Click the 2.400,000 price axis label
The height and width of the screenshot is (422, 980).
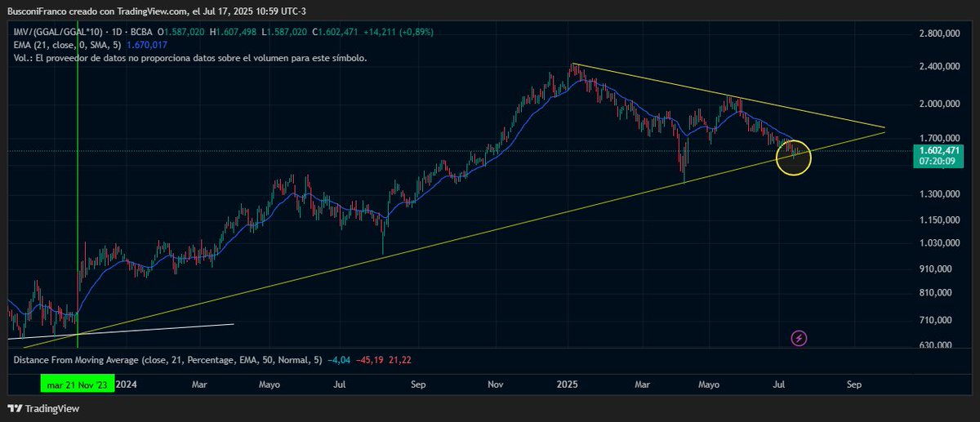[x=938, y=67]
